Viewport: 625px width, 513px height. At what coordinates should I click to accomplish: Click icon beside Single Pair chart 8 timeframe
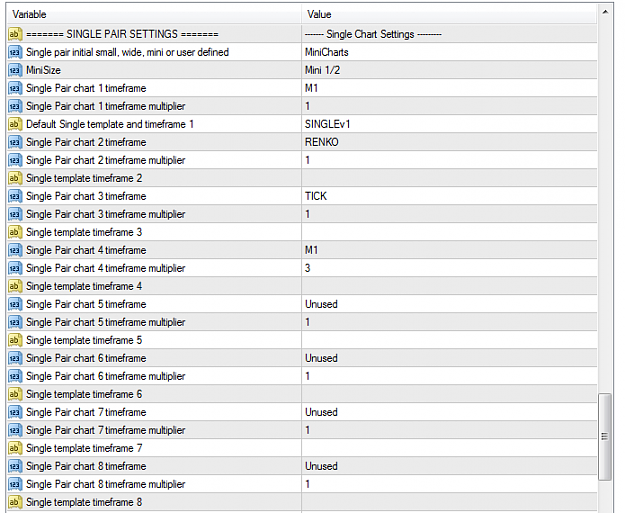coord(15,466)
